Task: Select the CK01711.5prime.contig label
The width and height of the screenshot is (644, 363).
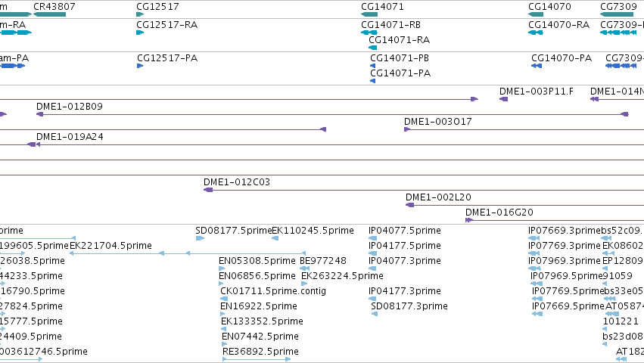Action: tap(273, 291)
